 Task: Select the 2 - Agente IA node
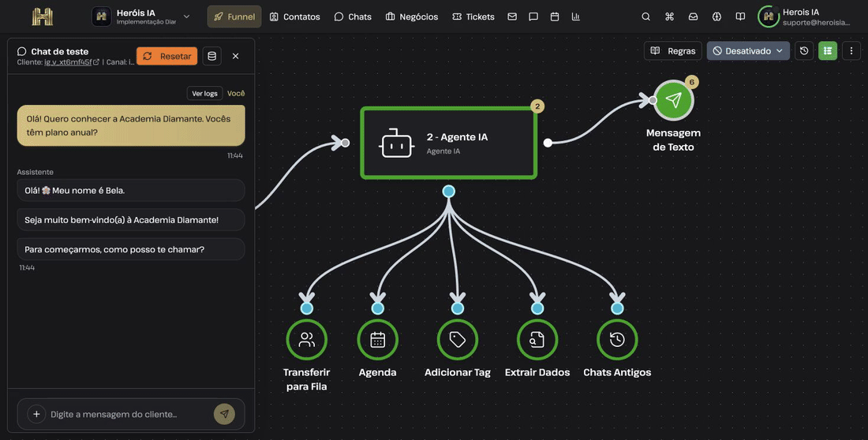pos(448,143)
